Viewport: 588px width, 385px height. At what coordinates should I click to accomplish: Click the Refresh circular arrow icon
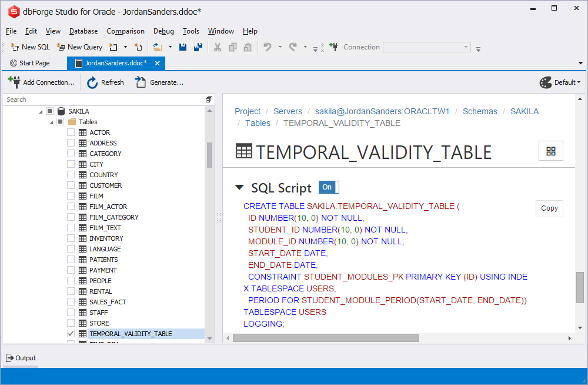[92, 82]
